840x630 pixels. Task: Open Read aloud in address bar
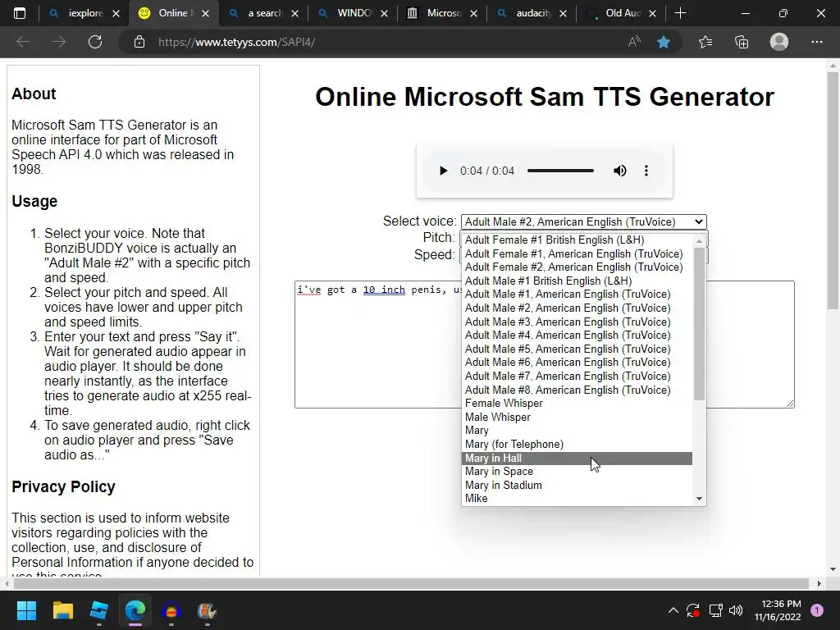click(x=634, y=42)
